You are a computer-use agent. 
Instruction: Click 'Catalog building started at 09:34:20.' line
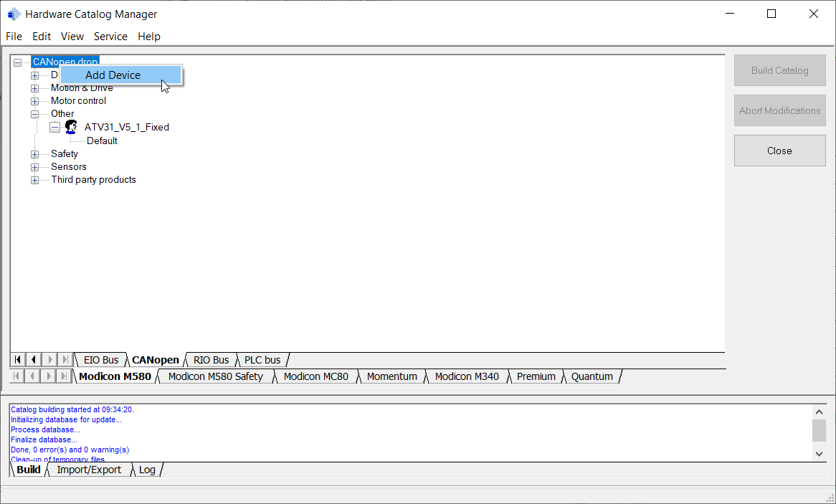(72, 409)
